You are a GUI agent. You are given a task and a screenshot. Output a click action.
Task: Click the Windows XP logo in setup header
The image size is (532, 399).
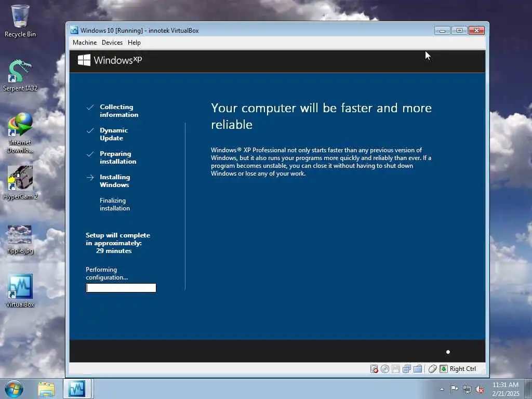110,60
